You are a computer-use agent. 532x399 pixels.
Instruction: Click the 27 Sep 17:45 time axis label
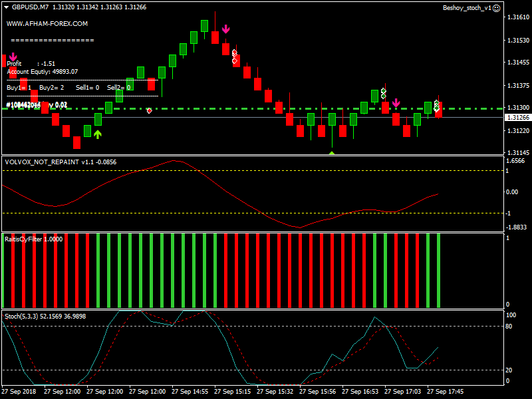click(x=445, y=392)
